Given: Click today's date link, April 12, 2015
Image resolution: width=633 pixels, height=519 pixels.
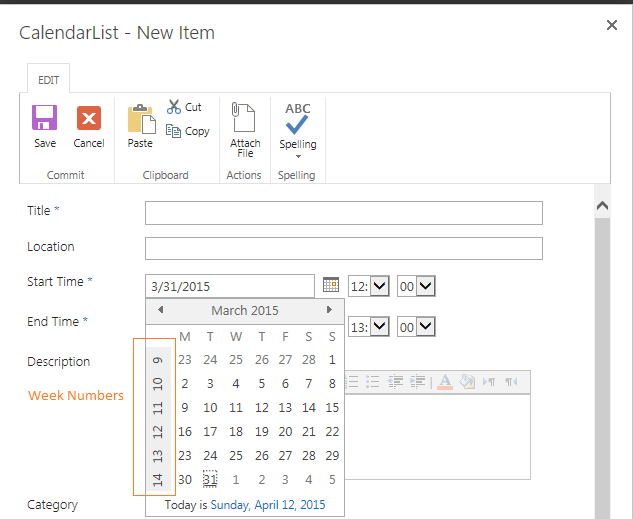Looking at the screenshot, I should click(267, 505).
